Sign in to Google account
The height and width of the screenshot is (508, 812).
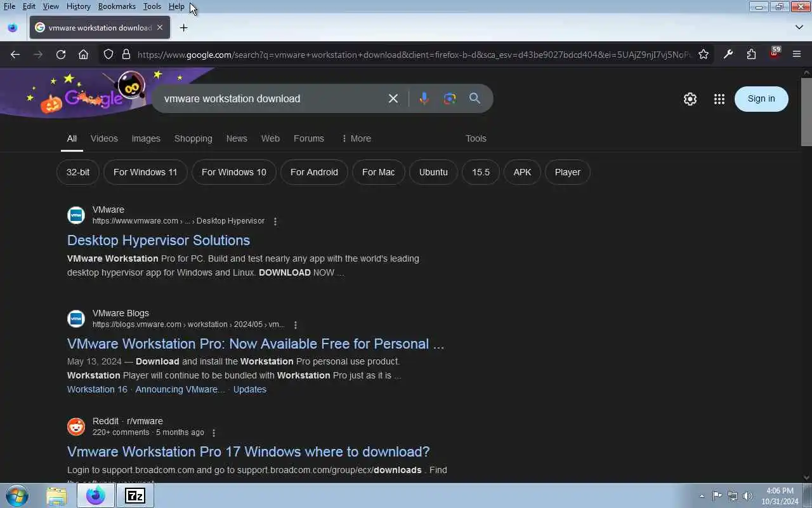761,98
